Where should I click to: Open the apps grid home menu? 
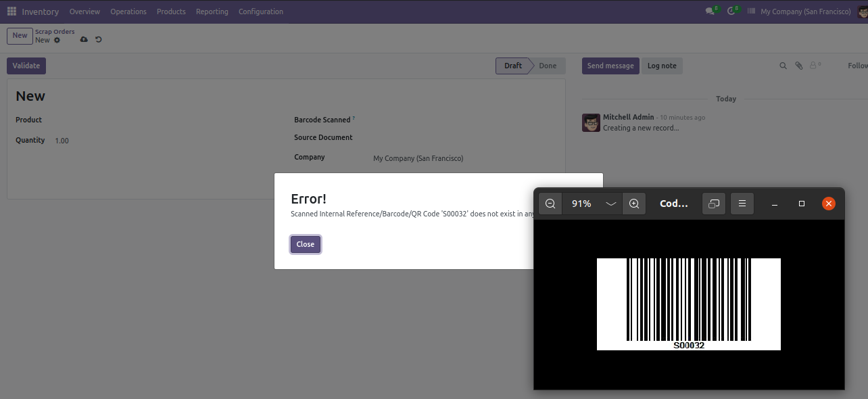(x=11, y=11)
